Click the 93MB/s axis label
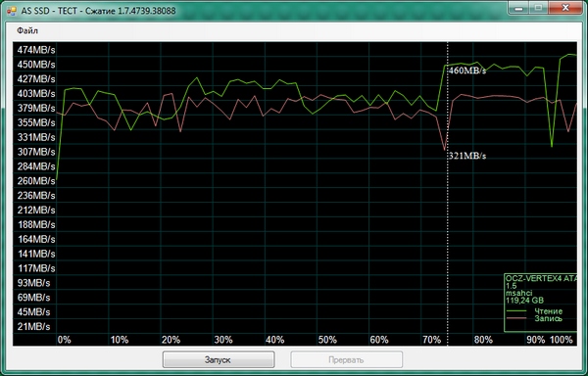The height and width of the screenshot is (376, 588). click(x=33, y=283)
